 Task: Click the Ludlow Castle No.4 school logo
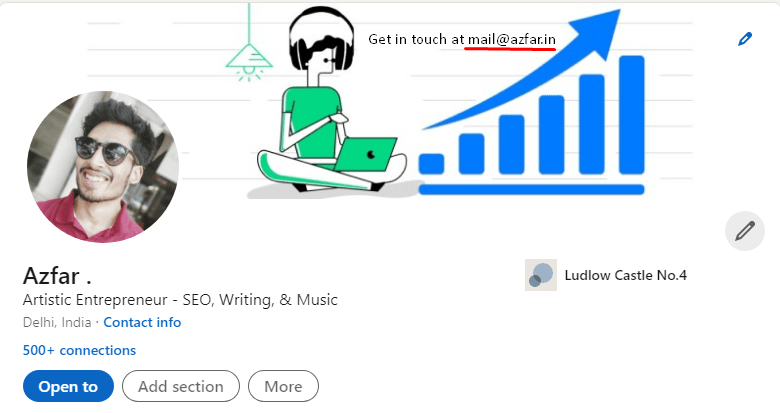coord(541,275)
